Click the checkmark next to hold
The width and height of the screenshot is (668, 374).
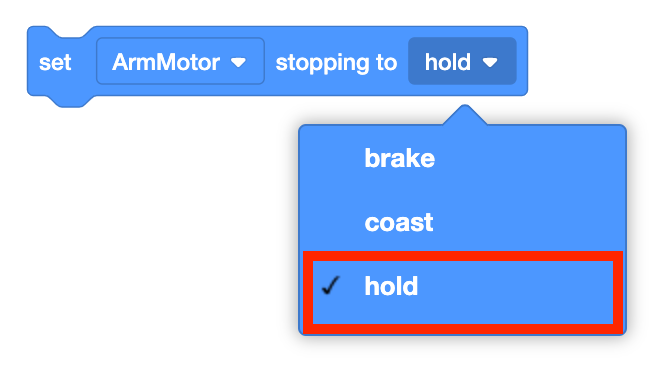click(331, 285)
